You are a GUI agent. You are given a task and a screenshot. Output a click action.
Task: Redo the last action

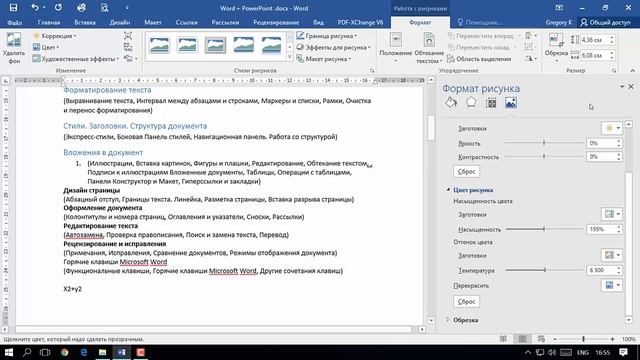point(58,8)
